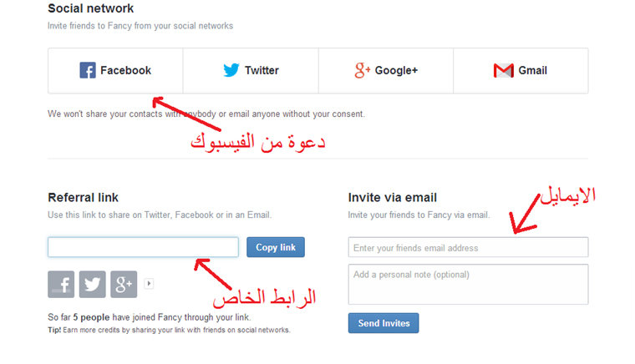Screen dimensions: 635x364
Task: Click the 'Tip!' text about earning credits
Action: [x=55, y=330]
